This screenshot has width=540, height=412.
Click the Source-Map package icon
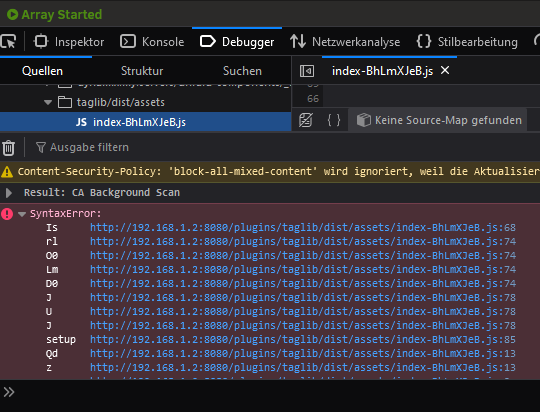[x=364, y=120]
